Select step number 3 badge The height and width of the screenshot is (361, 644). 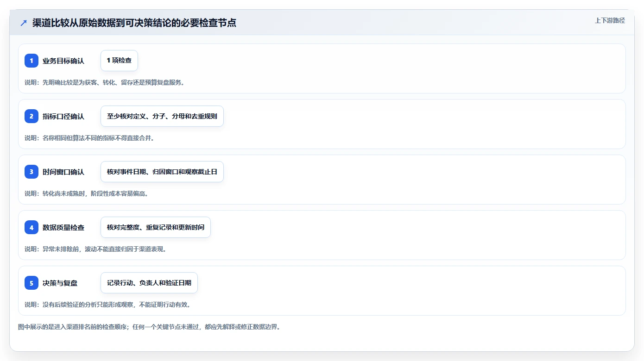32,172
